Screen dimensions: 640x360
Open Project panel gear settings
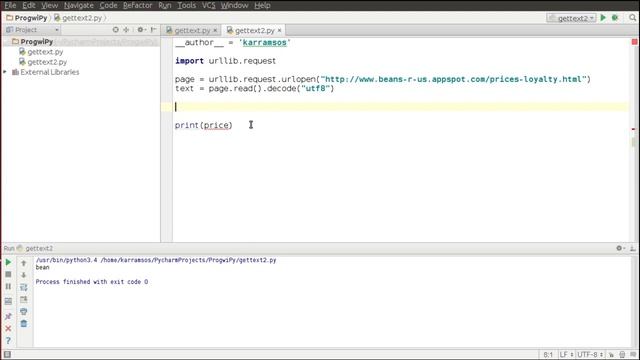pos(141,30)
